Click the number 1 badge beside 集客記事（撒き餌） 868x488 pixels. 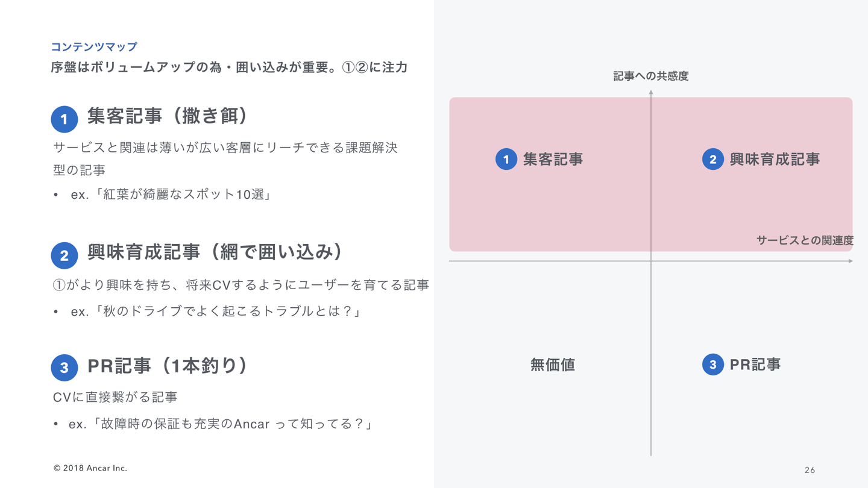64,119
